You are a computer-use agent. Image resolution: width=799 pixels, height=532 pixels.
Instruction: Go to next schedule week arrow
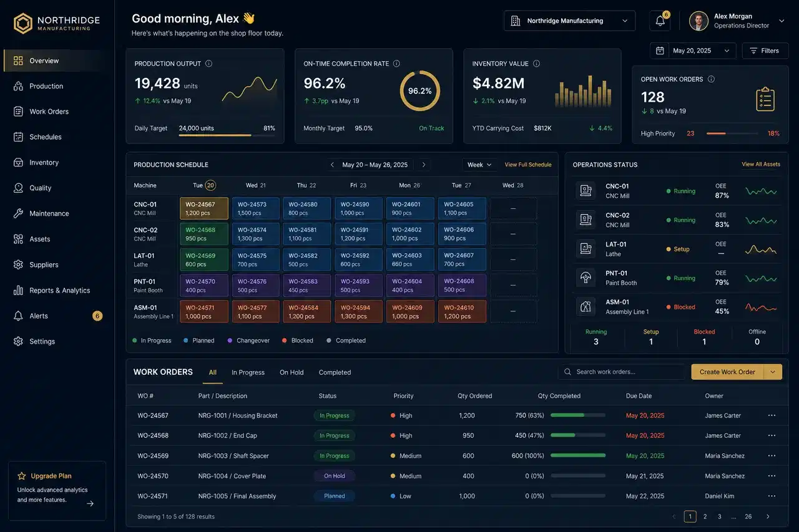point(424,165)
